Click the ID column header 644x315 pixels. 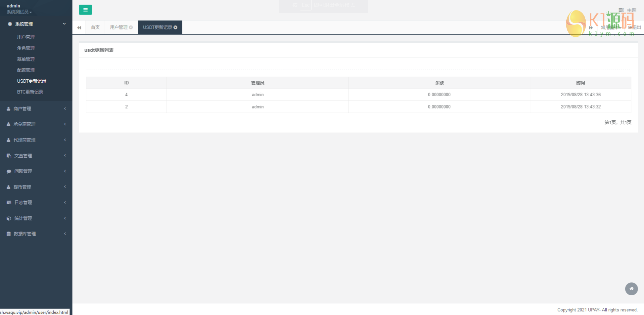pos(126,83)
